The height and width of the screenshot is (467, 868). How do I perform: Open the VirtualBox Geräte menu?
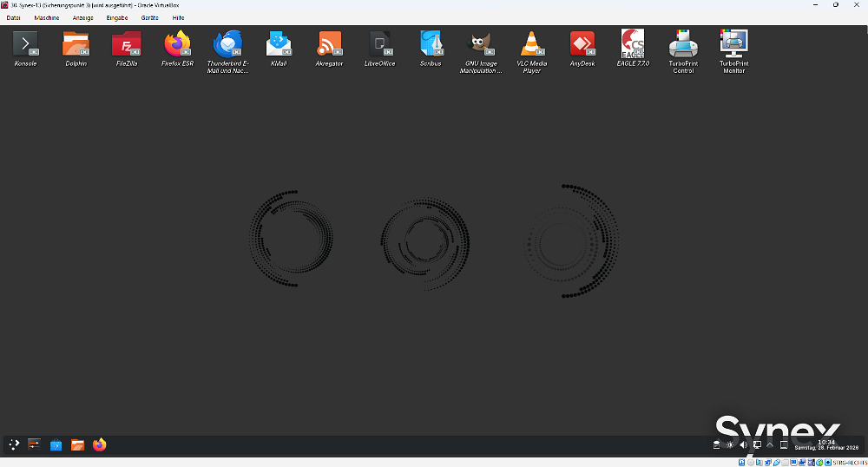pyautogui.click(x=149, y=17)
